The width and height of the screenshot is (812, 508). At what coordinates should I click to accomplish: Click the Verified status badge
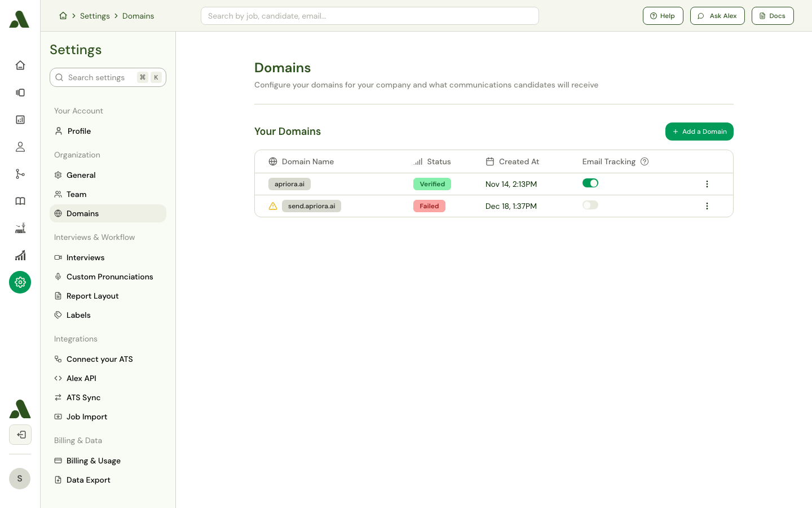click(x=432, y=184)
